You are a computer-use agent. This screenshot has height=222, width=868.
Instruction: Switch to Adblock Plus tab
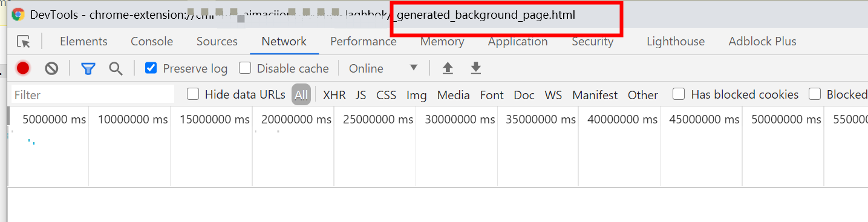pos(763,41)
